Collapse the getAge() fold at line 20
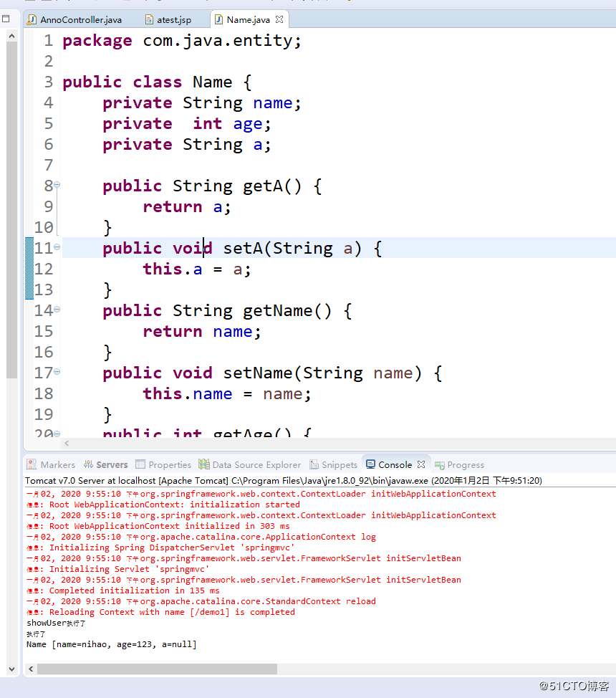The image size is (616, 698). [x=57, y=433]
